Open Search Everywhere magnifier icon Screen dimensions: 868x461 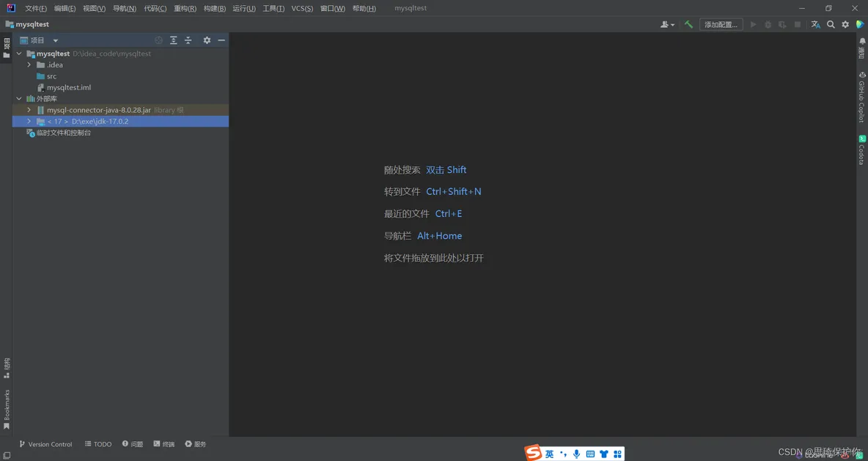(831, 24)
